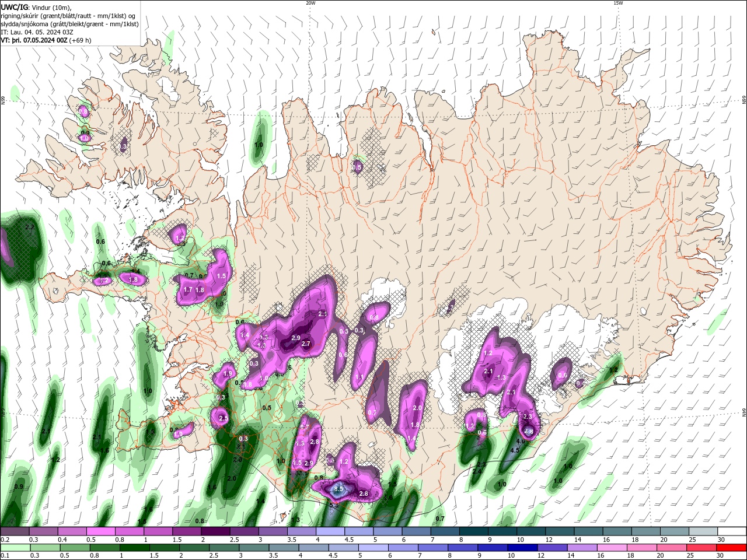Click lower legend swatch between 0.5 and 0.8
Screen dimensions: 747x560
(x=75, y=548)
